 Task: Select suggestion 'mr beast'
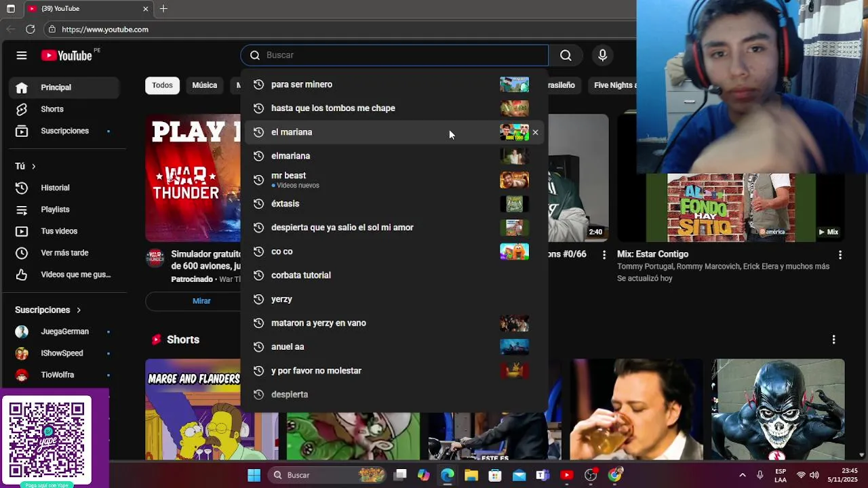(394, 180)
